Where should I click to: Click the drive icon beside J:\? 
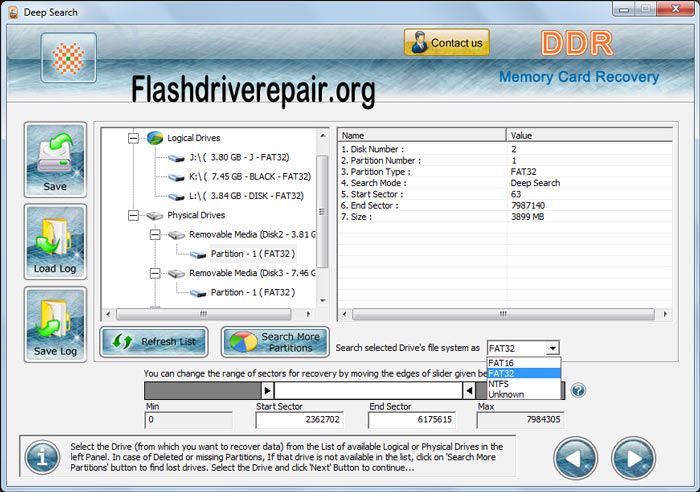pos(176,158)
